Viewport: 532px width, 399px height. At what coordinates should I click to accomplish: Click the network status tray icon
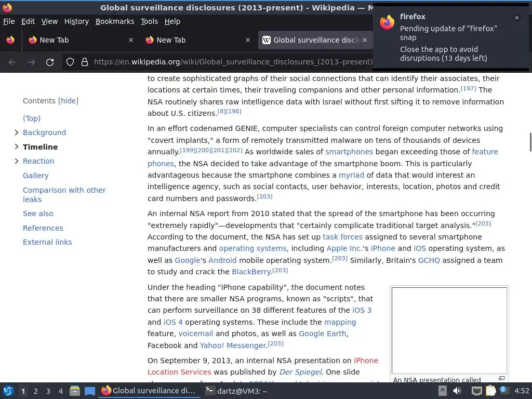(477, 391)
